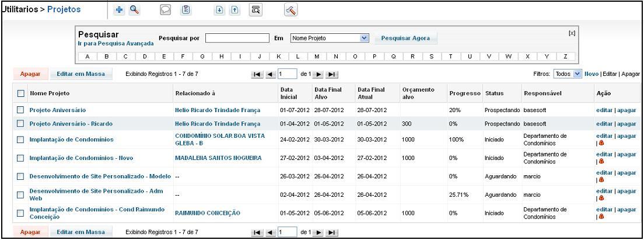Filter by letter A in alphabet bar
The width and height of the screenshot is (644, 240).
(87, 56)
